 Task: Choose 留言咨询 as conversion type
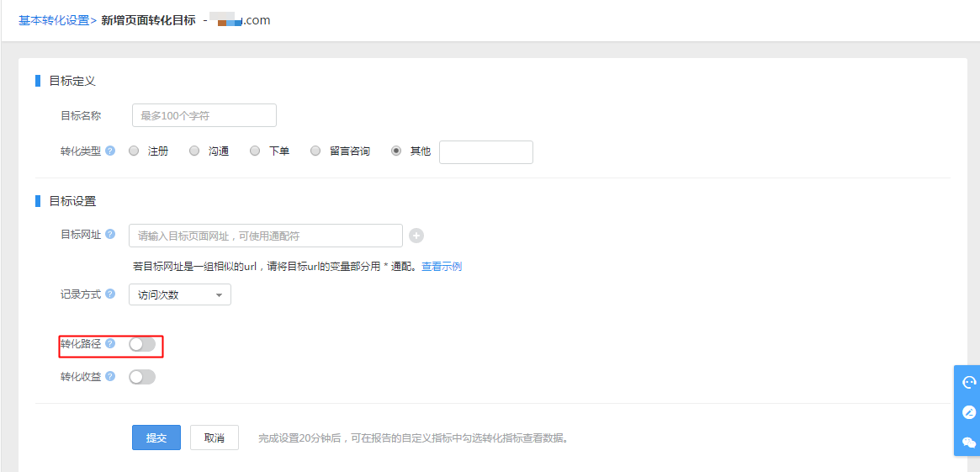click(315, 151)
